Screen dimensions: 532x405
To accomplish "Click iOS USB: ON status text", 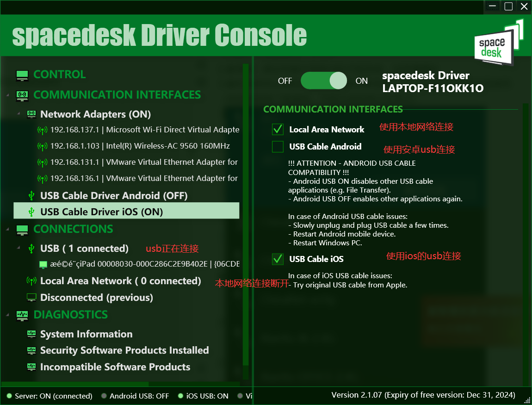I will tap(207, 396).
